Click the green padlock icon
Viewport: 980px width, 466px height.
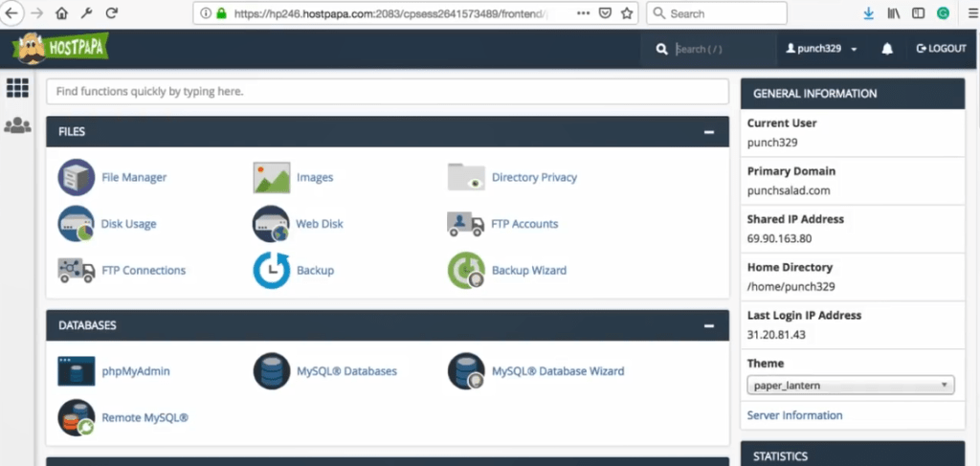221,13
